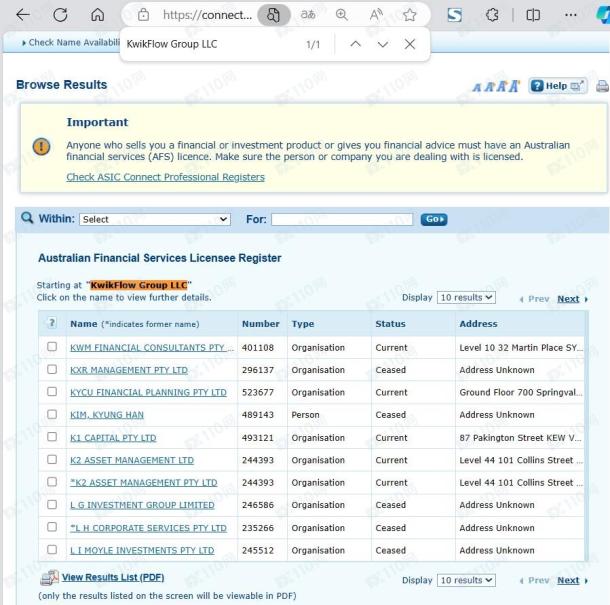Viewport: 610px width, 605px height.
Task: Click the Status column header
Action: pos(390,324)
